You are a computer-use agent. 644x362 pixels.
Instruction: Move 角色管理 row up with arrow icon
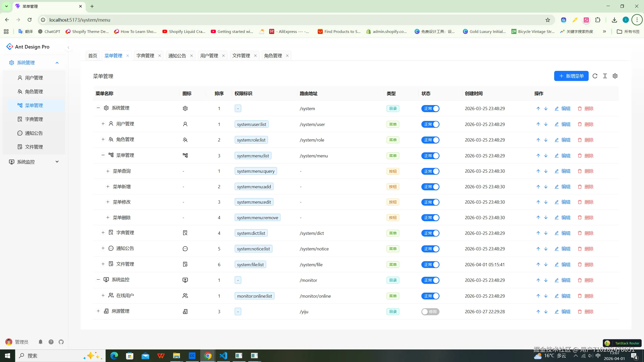click(x=538, y=140)
